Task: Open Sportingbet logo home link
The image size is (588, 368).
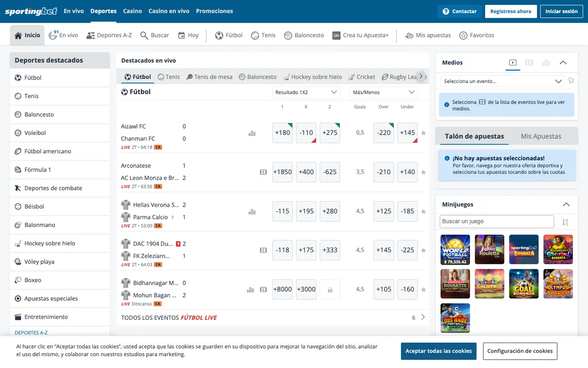Action: pos(31,11)
